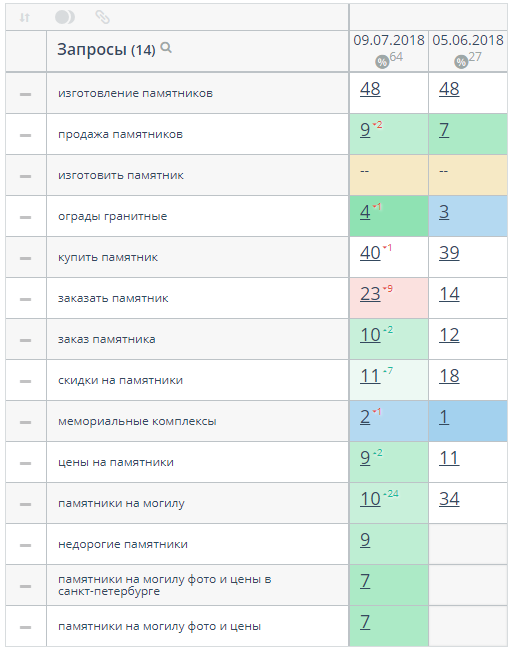Click the percent icon under 05.06.2018
The width and height of the screenshot is (512, 651).
(x=461, y=62)
